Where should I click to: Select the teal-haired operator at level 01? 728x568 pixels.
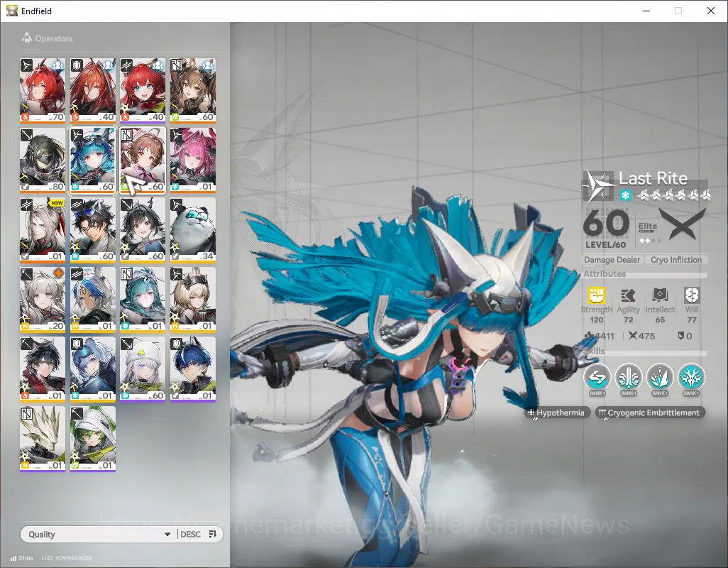tap(143, 300)
